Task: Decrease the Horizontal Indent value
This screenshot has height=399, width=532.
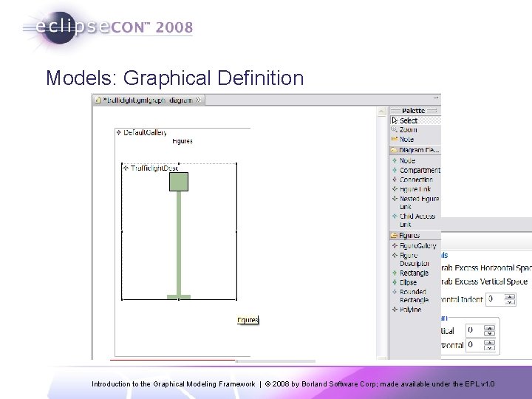Action: pos(510,302)
